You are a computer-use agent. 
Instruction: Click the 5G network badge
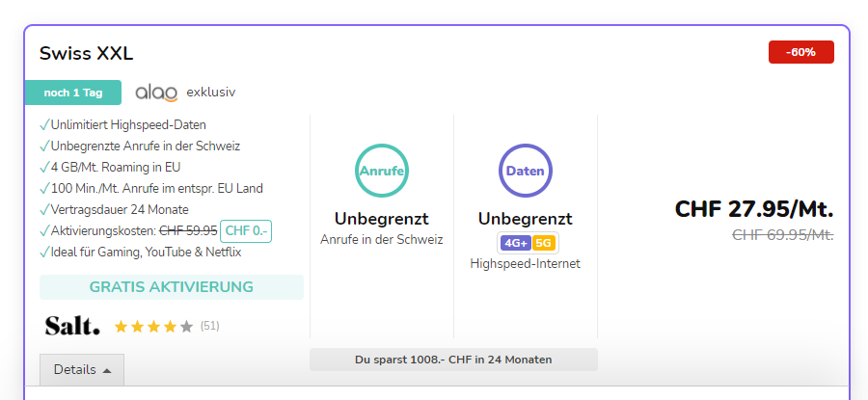coord(543,243)
